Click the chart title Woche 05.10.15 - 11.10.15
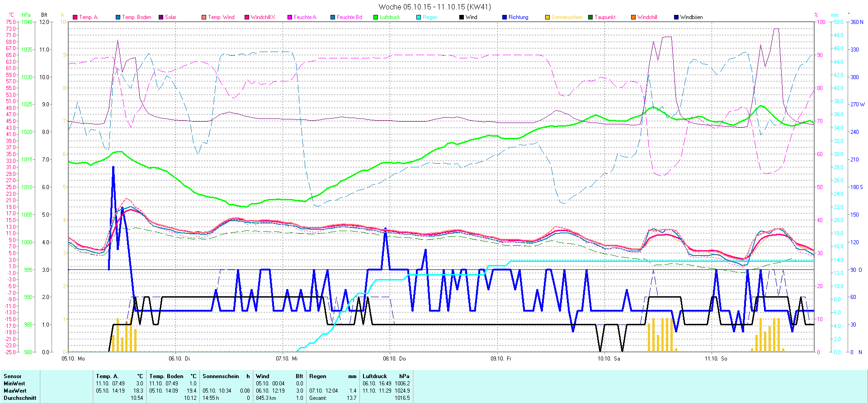This screenshot has width=868, height=403. 434,7
